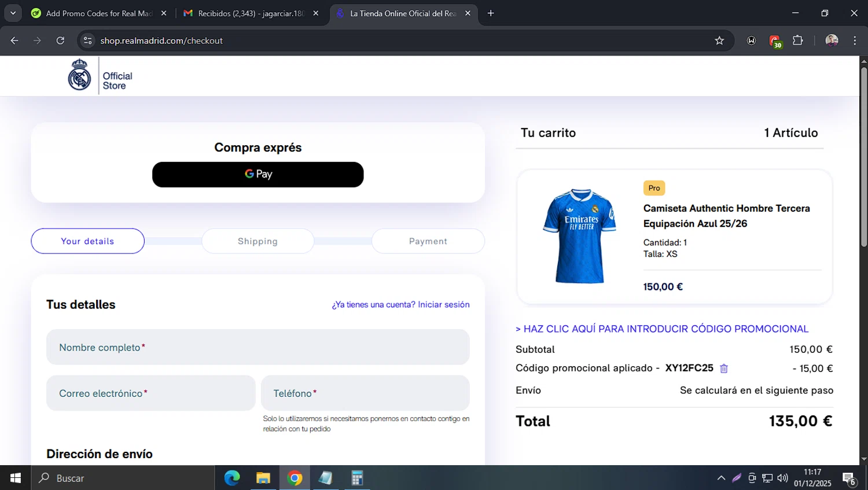Click the browser forward arrow
This screenshot has width=868, height=490.
tap(37, 40)
